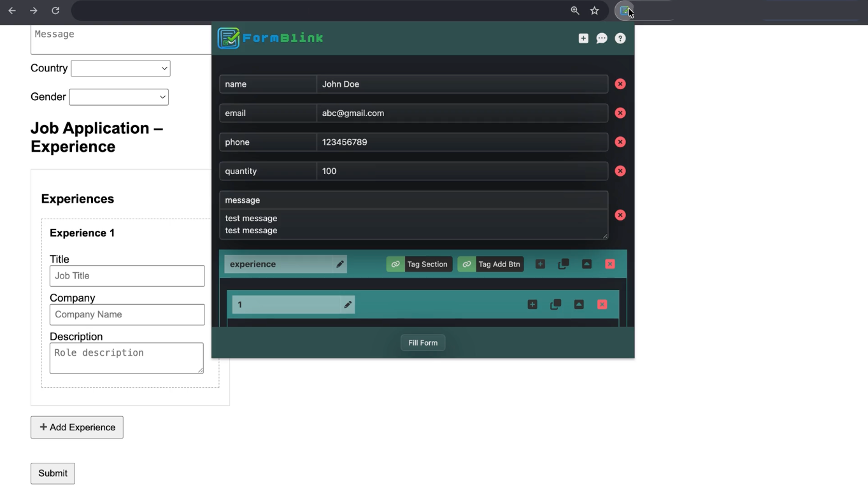Click the FormBlink help question mark icon
868x487 pixels.
620,38
